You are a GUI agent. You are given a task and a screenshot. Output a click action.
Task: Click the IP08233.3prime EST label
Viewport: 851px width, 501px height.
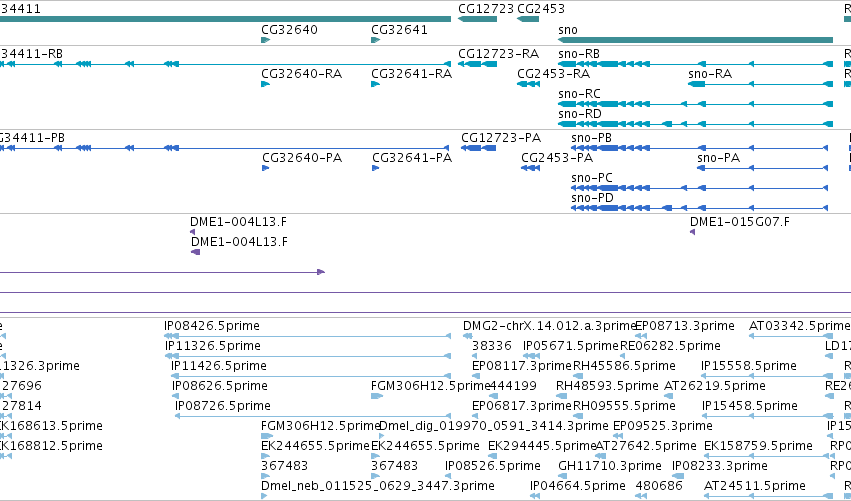click(720, 466)
